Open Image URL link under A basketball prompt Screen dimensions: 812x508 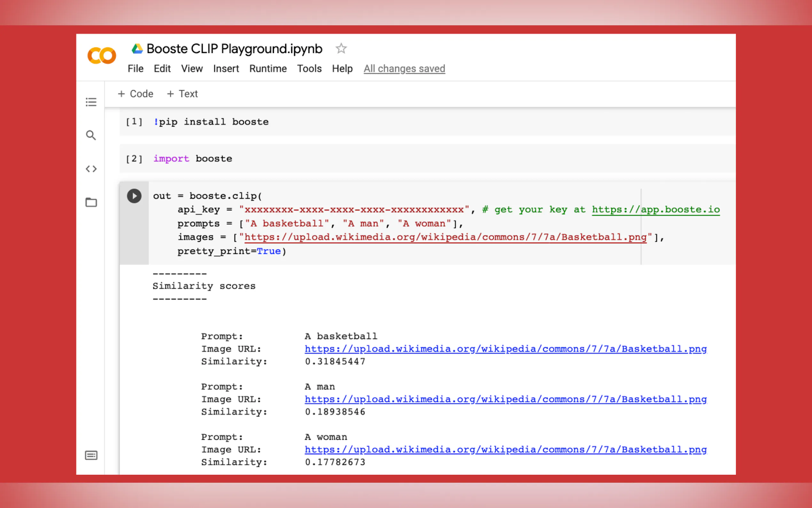(x=505, y=349)
